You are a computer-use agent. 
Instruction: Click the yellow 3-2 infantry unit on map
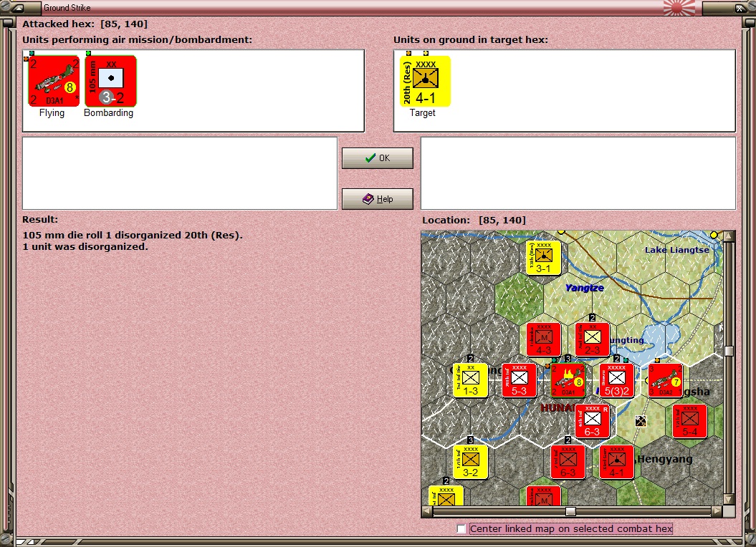click(x=471, y=463)
